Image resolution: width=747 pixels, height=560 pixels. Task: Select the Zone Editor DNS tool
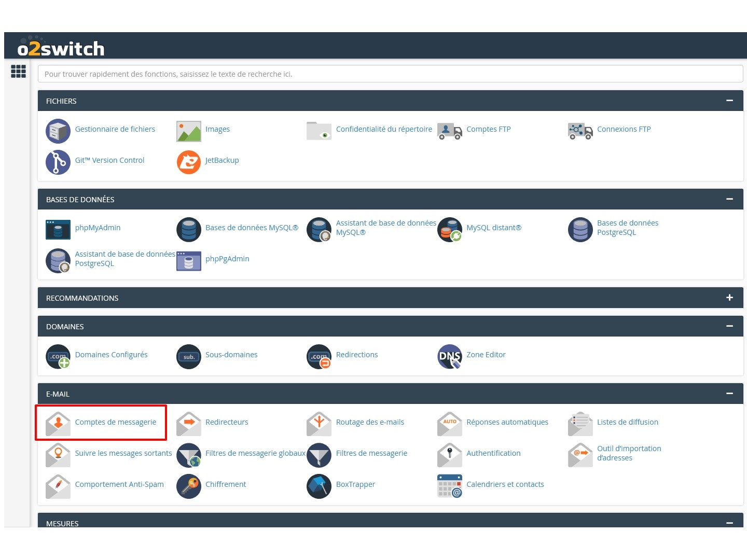click(x=486, y=355)
